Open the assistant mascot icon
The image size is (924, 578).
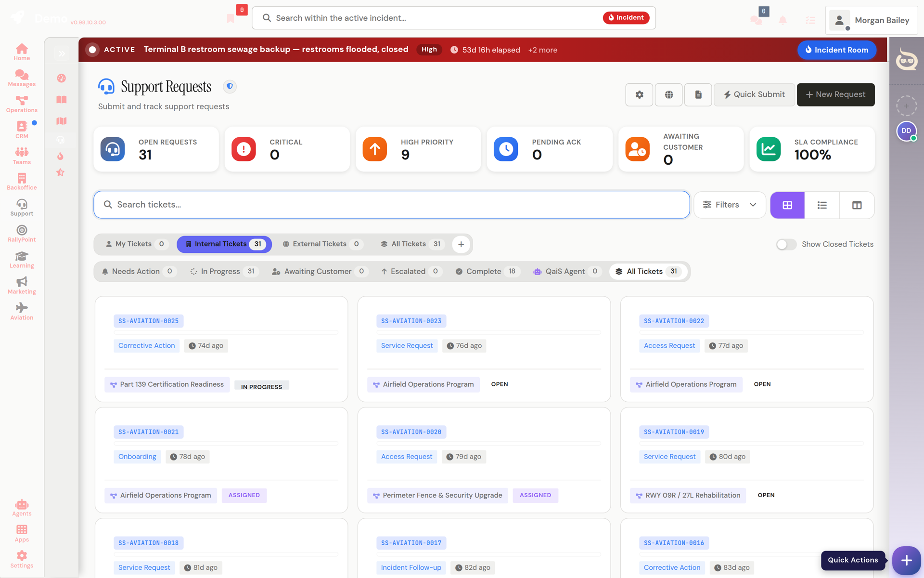pos(907,60)
